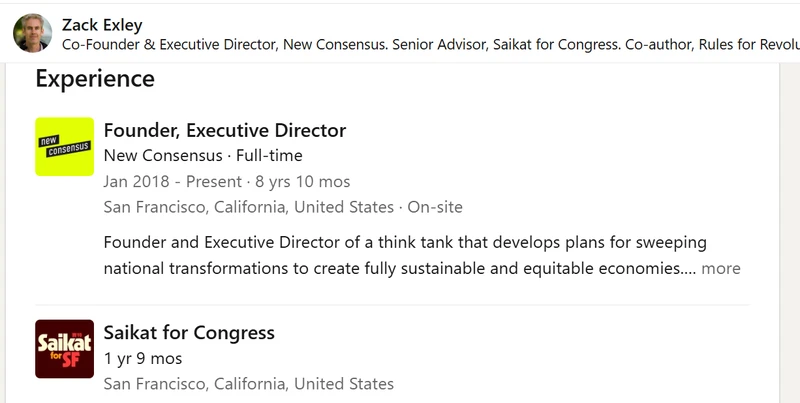This screenshot has width=800, height=403.
Task: Click the "Jan 2018 - Present" date range
Action: click(172, 182)
